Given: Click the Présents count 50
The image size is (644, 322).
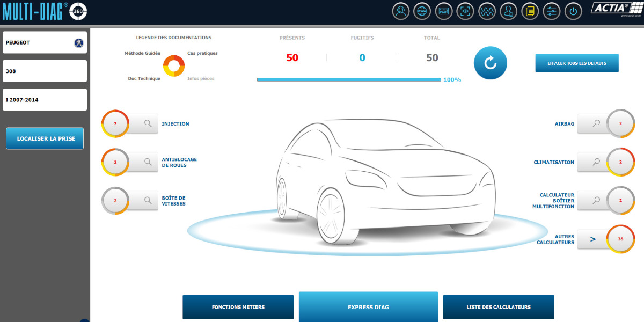Looking at the screenshot, I should click(x=292, y=58).
